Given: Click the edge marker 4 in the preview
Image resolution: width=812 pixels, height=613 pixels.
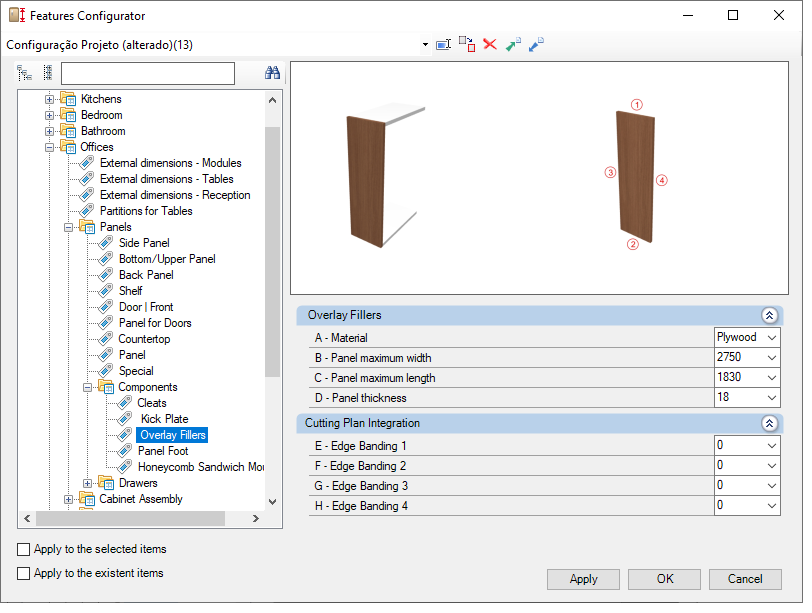Looking at the screenshot, I should 662,180.
